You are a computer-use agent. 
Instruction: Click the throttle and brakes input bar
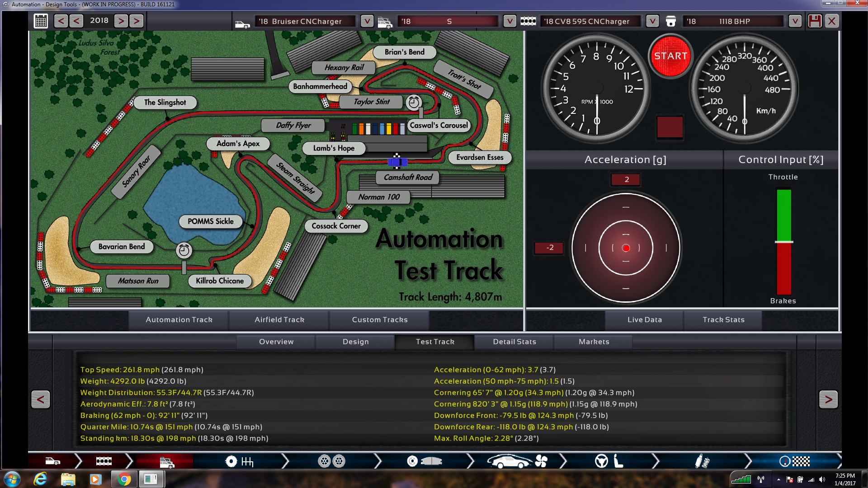(783, 242)
